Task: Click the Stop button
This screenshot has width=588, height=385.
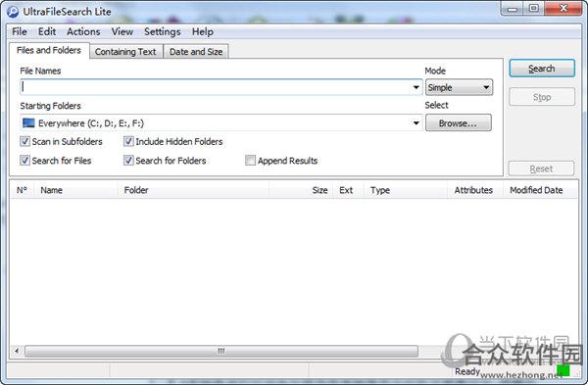Action: click(542, 97)
